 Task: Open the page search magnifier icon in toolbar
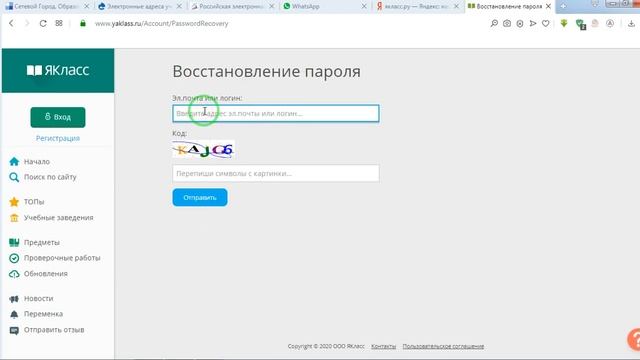pos(494,24)
